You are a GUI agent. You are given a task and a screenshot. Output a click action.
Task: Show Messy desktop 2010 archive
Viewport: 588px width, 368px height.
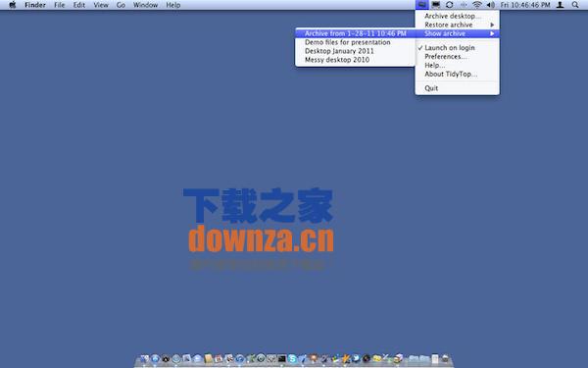tap(355, 59)
